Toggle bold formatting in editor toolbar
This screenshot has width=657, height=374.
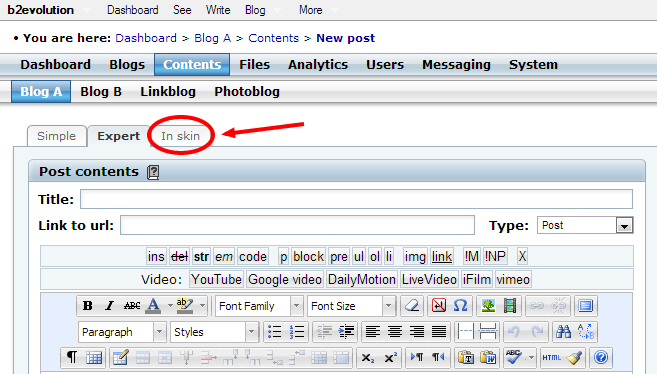[x=88, y=306]
